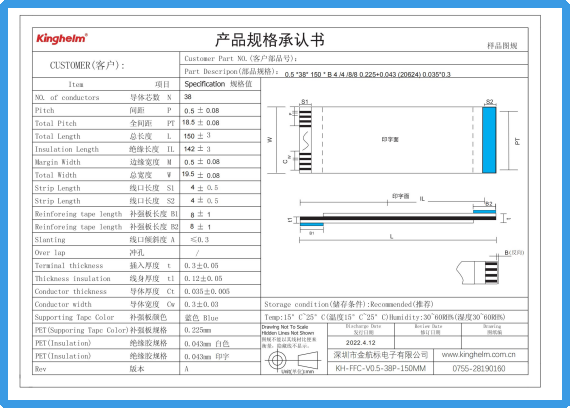This screenshot has height=408, width=570.
Task: Click the CUSTOMER (客户) field
Action: pos(106,64)
